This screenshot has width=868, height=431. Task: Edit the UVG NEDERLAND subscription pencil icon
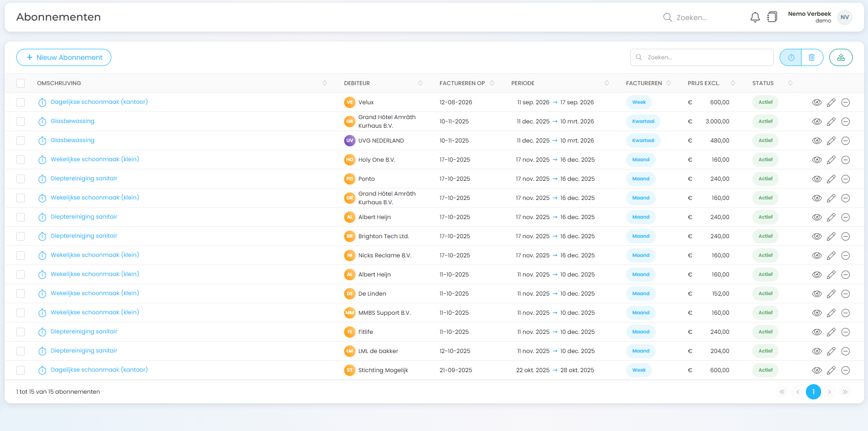[831, 141]
